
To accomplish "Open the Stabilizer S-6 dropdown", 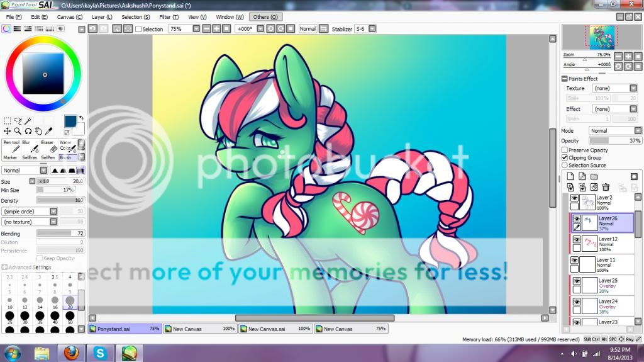I will (x=365, y=29).
